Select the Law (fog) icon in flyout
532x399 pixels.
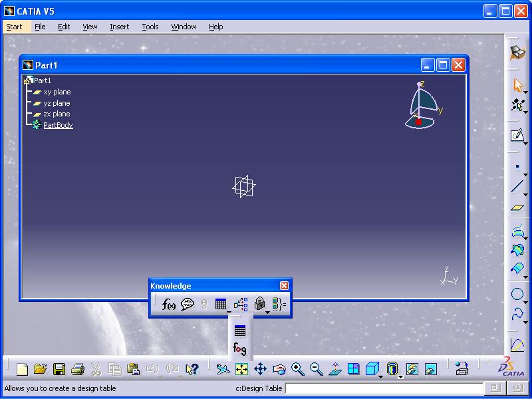(239, 348)
